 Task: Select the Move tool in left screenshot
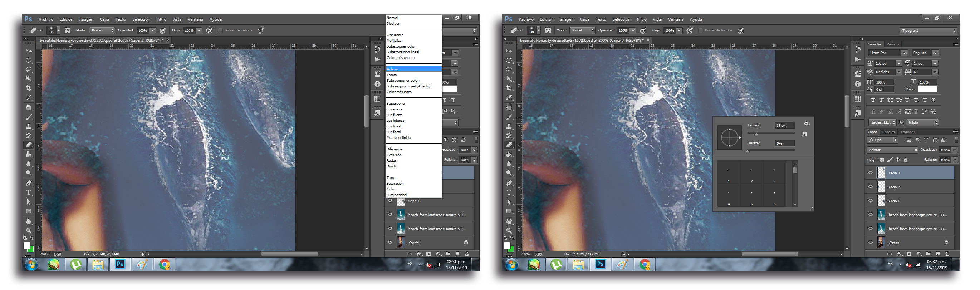[x=29, y=51]
